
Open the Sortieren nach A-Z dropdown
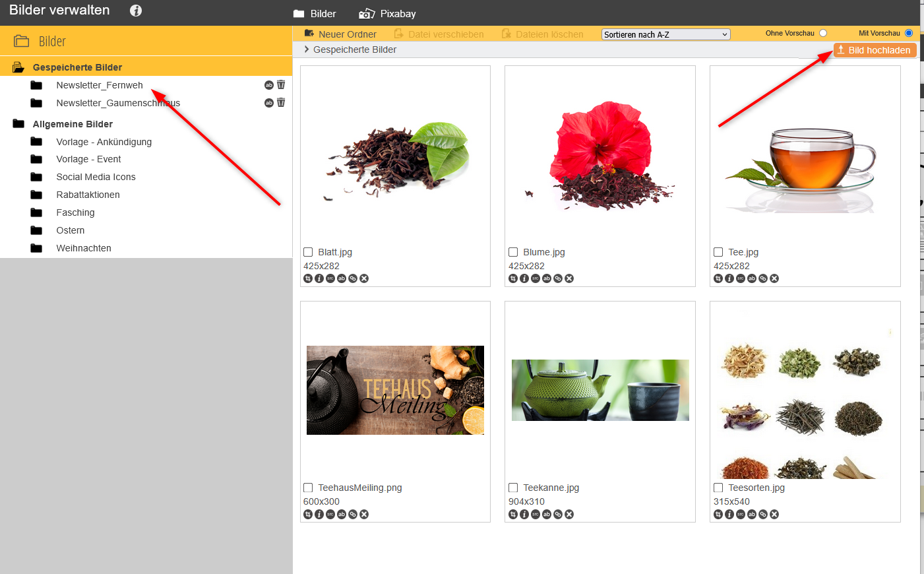pos(665,34)
